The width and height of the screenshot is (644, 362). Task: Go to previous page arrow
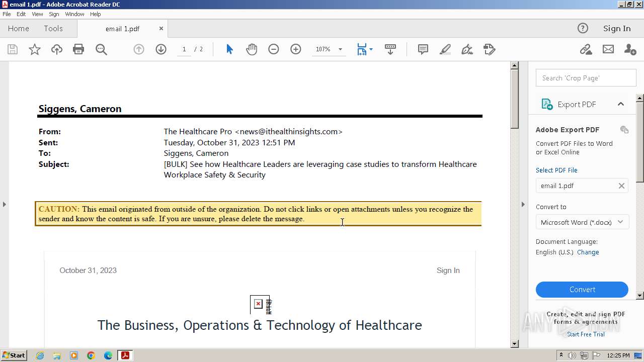pos(139,49)
